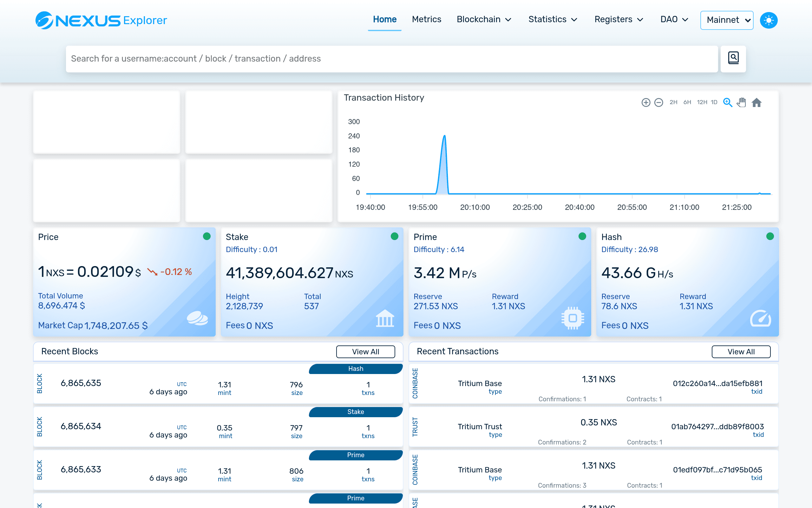Click the Nexus Explorer logo

tap(101, 20)
